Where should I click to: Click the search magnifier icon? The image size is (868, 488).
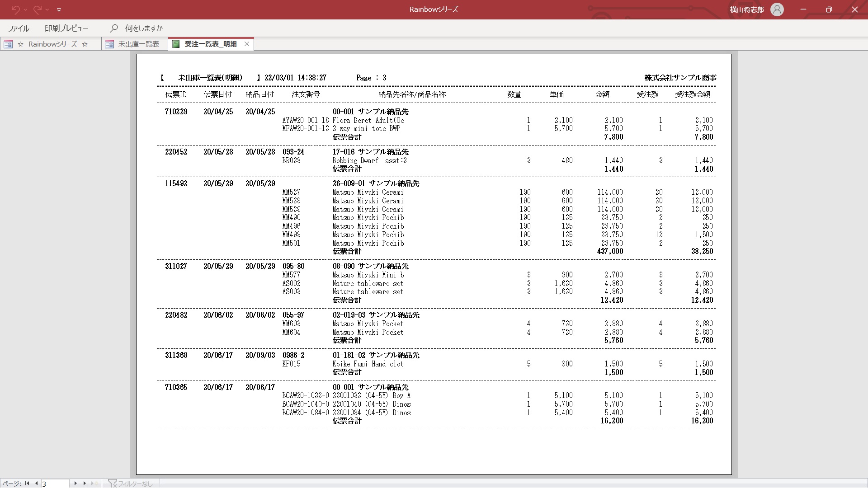tap(114, 28)
